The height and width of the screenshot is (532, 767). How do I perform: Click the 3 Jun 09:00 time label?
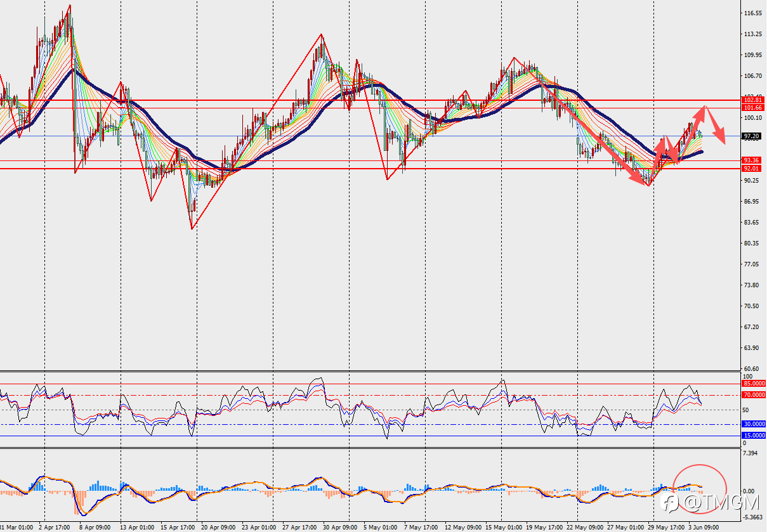(704, 528)
